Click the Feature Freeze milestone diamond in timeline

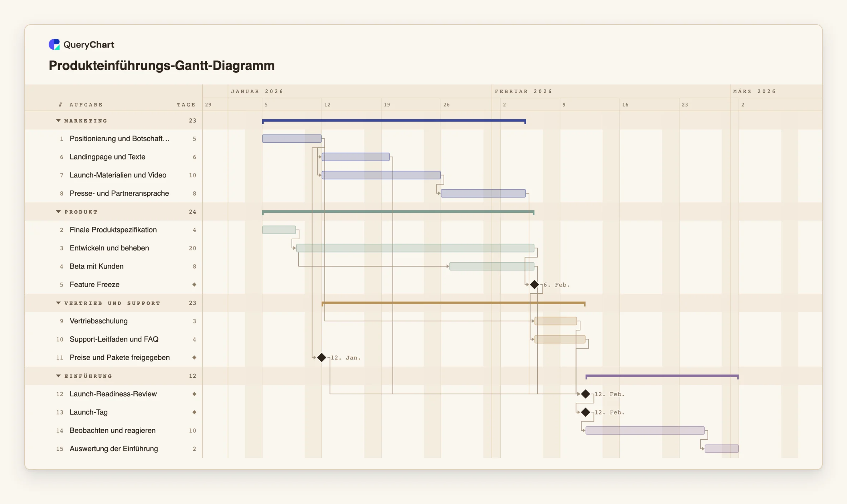534,285
